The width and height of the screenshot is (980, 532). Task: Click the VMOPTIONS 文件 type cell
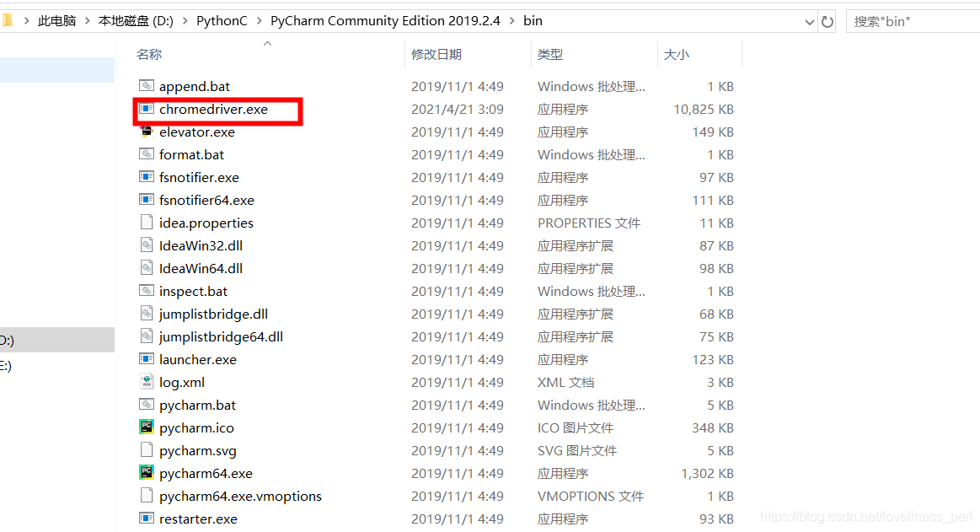tap(590, 497)
